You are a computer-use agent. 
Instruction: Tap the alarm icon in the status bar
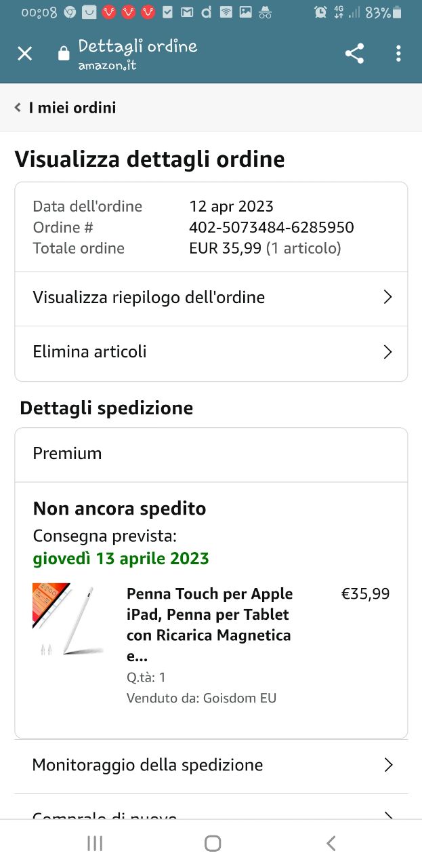pyautogui.click(x=320, y=12)
